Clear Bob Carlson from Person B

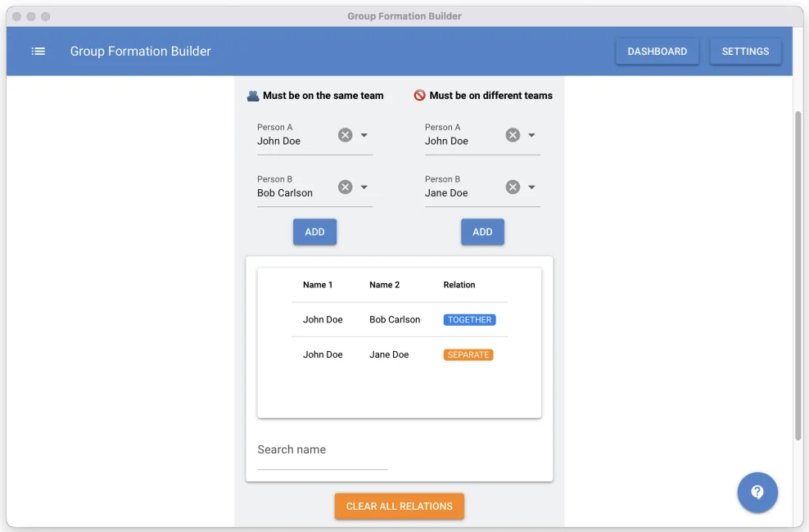click(x=346, y=187)
